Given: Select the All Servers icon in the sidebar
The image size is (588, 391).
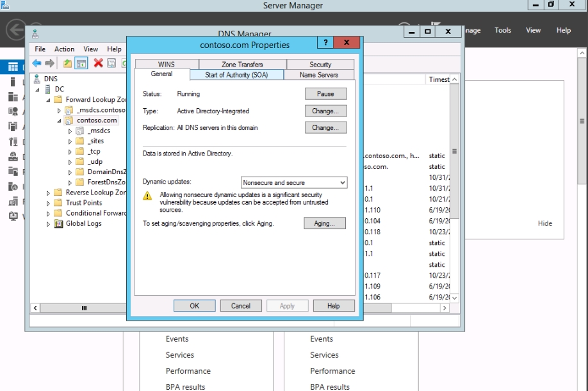Looking at the screenshot, I should [13, 97].
